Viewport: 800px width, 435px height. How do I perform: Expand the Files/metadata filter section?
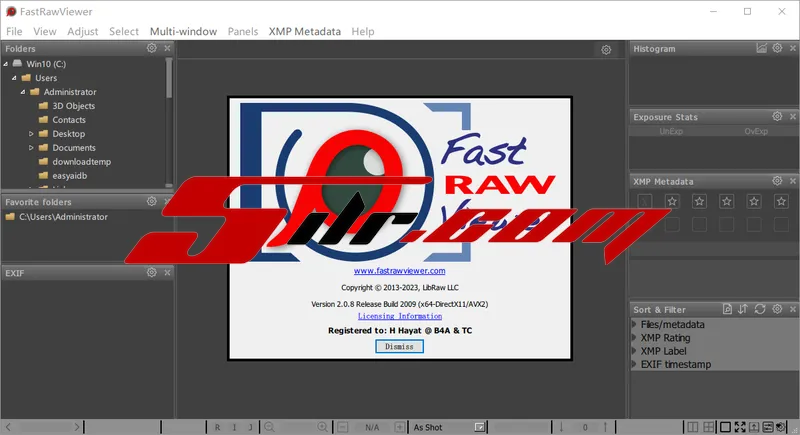[x=636, y=325]
